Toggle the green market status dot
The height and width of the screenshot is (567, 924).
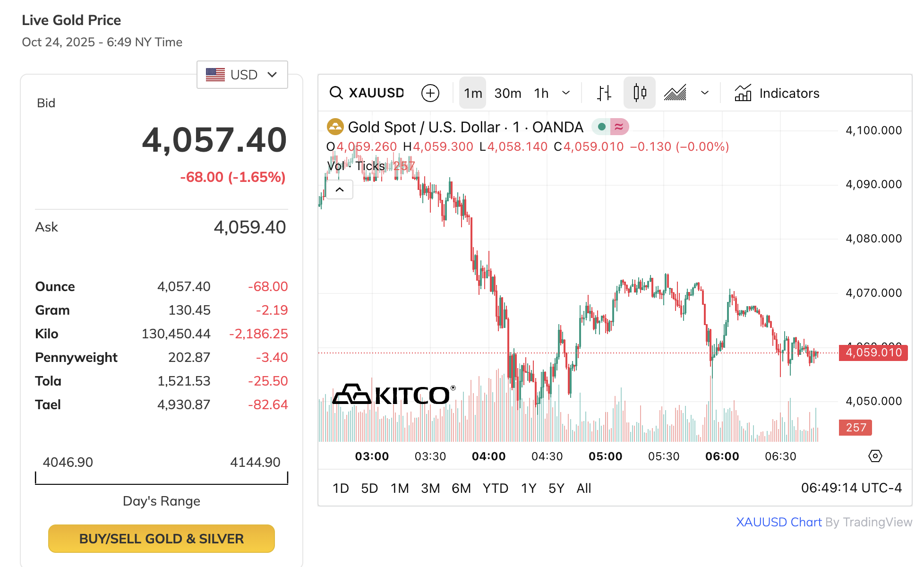[601, 127]
